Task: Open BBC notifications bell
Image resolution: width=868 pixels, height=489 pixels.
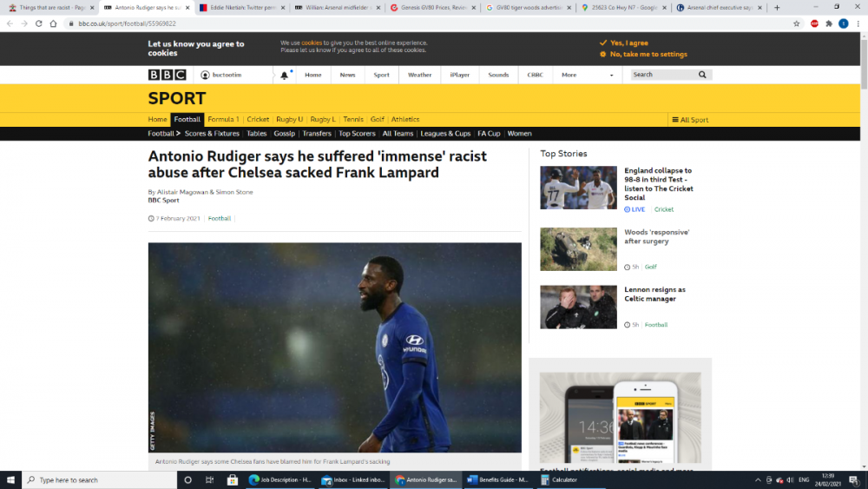Action: (x=285, y=76)
